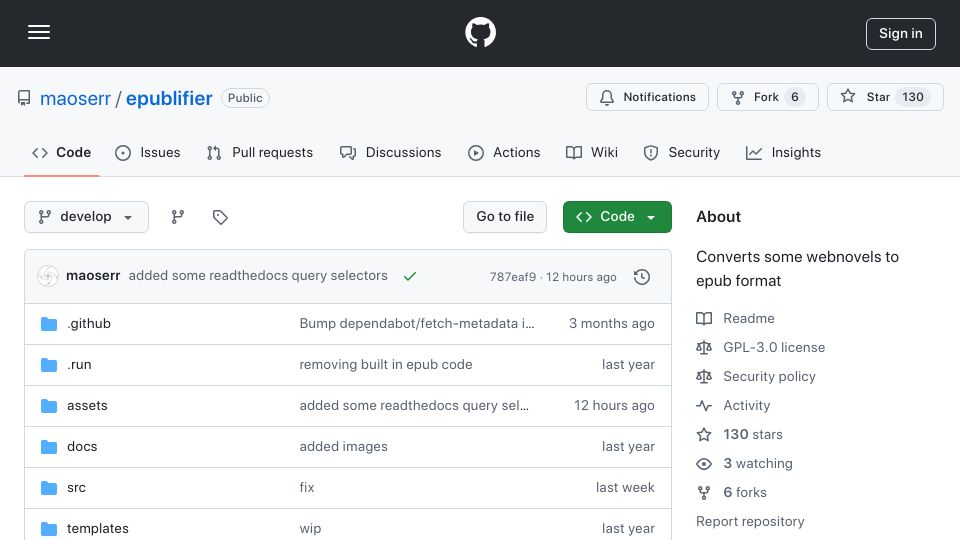
Task: Click the Notifications bell button
Action: click(647, 97)
